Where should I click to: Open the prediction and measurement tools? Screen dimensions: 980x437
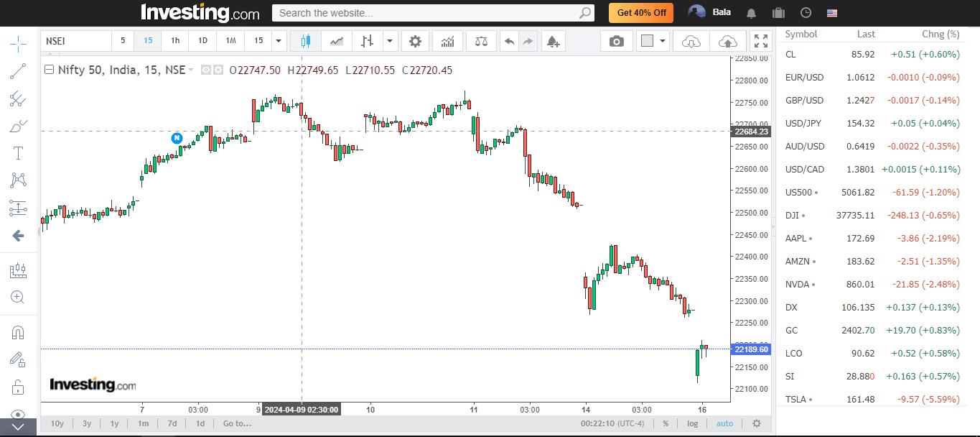[18, 208]
